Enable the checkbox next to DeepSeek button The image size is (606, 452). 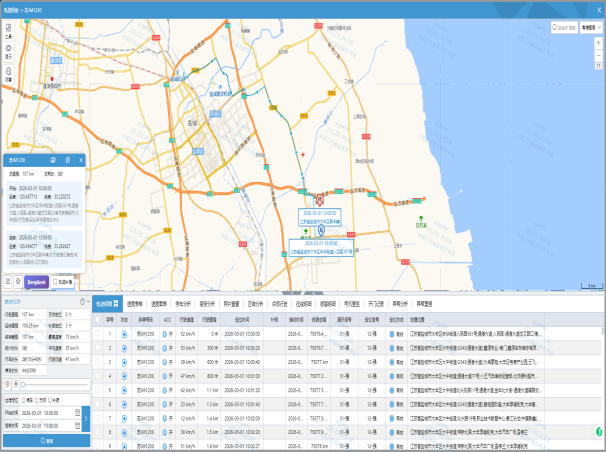point(55,283)
